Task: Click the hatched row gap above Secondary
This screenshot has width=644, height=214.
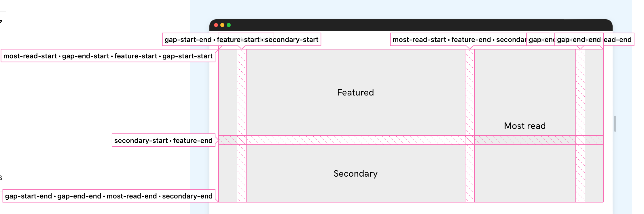Action: (355, 140)
